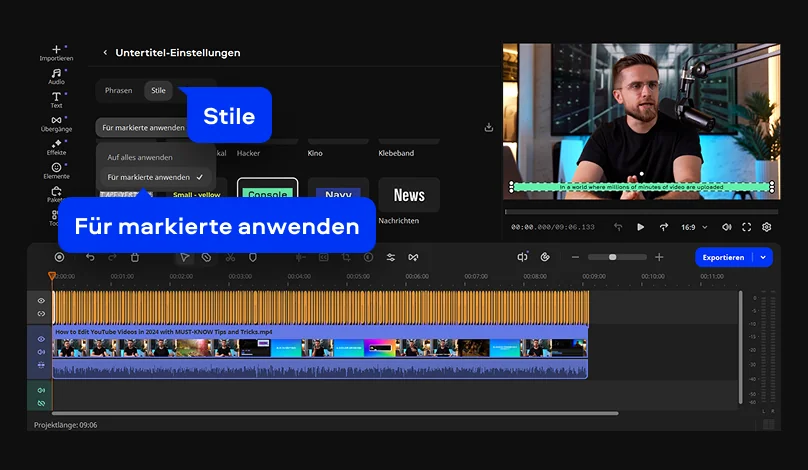
Task: Expand the arrow next to Exportieren
Action: click(764, 257)
